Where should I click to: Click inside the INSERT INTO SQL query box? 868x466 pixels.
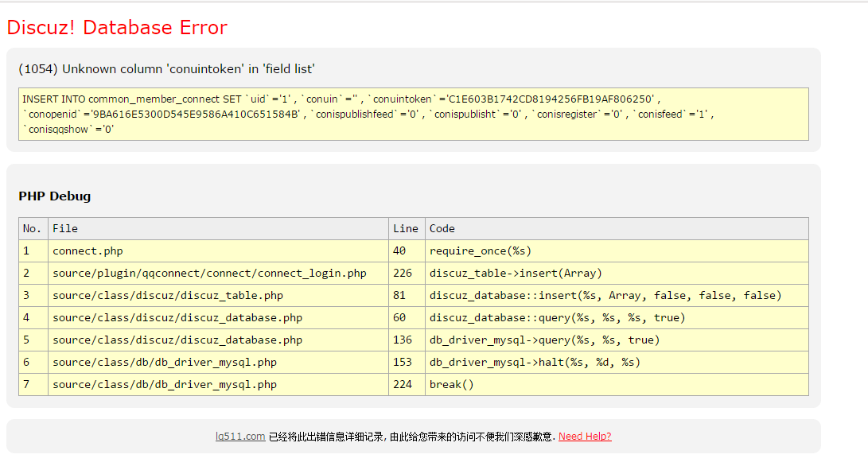413,114
